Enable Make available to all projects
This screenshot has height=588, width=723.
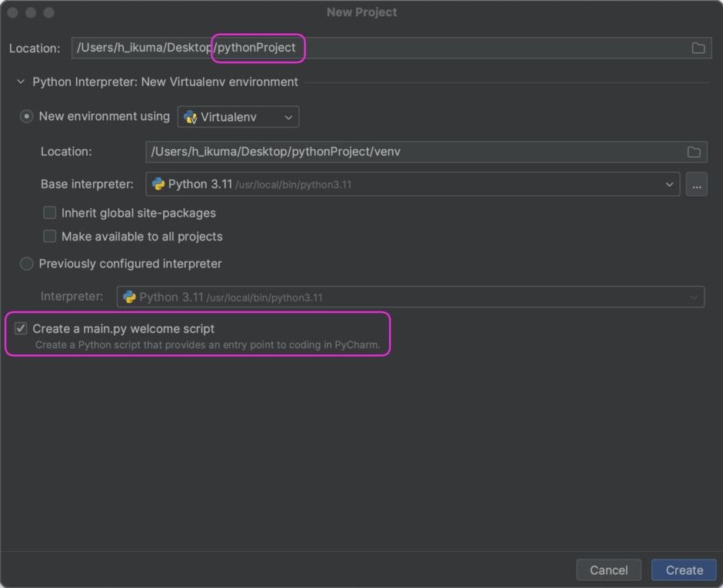point(50,236)
